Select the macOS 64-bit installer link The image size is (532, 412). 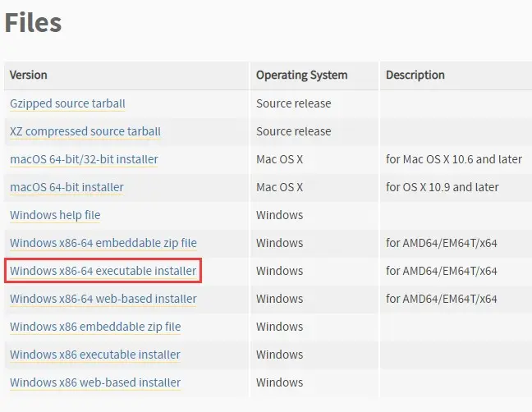[x=66, y=187]
